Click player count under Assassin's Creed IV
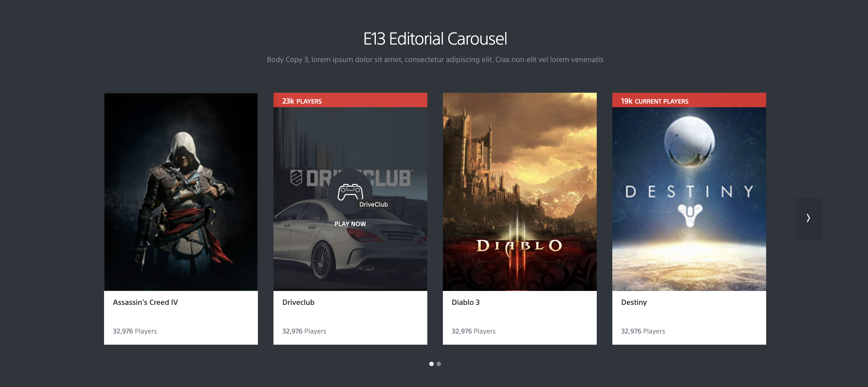This screenshot has height=387, width=868. click(x=134, y=331)
